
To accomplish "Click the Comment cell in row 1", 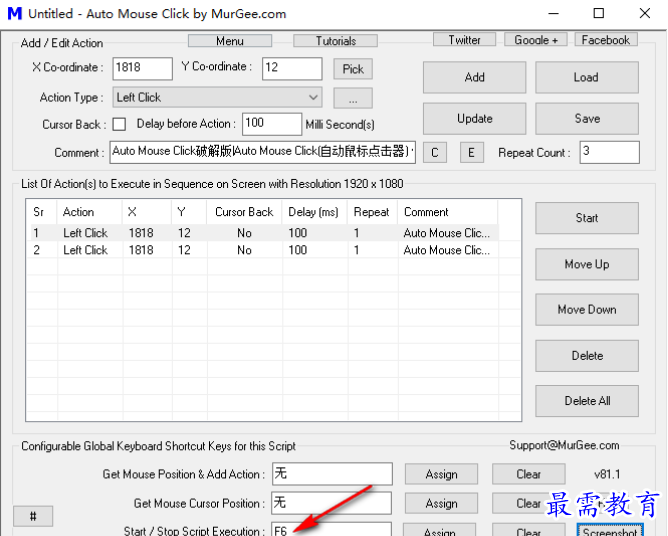I will coord(446,233).
